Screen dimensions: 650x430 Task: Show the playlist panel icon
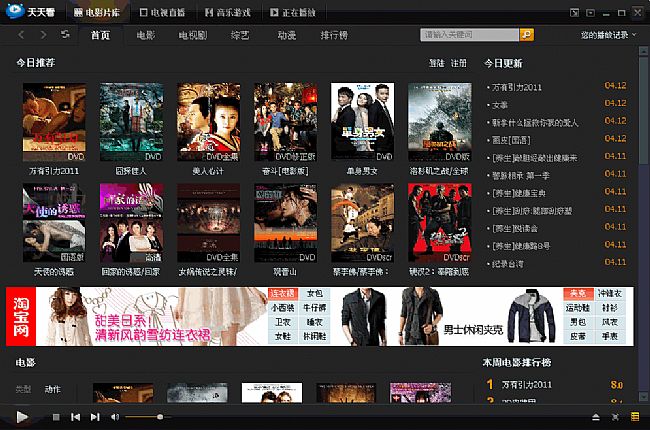pos(635,417)
